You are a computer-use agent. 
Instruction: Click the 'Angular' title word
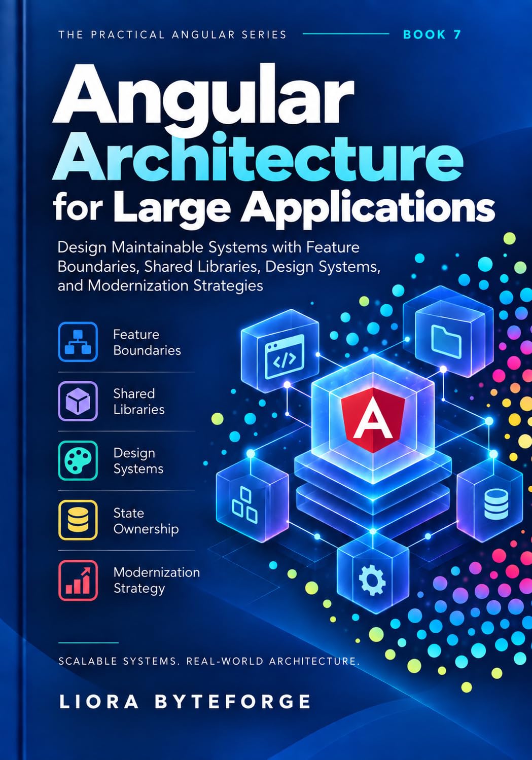tap(204, 100)
